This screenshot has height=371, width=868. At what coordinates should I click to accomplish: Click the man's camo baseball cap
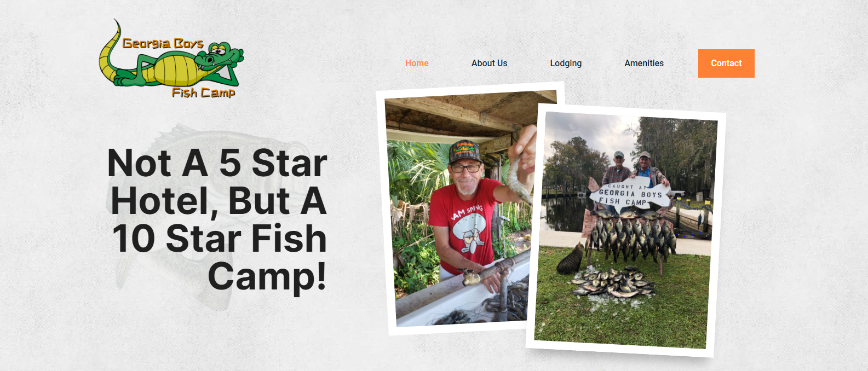click(x=465, y=152)
